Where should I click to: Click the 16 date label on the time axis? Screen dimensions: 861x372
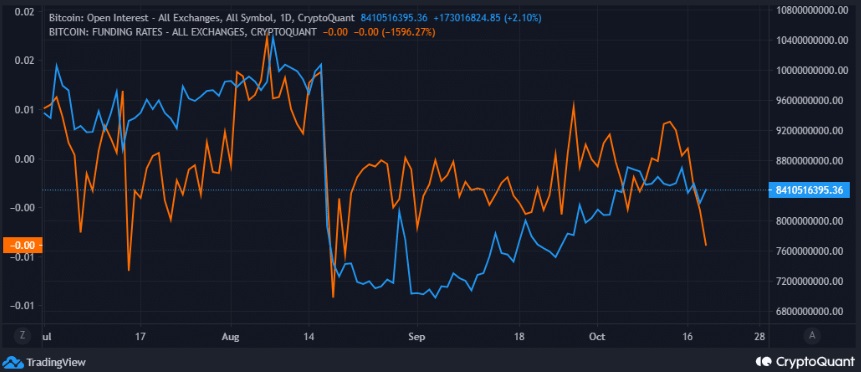click(687, 336)
